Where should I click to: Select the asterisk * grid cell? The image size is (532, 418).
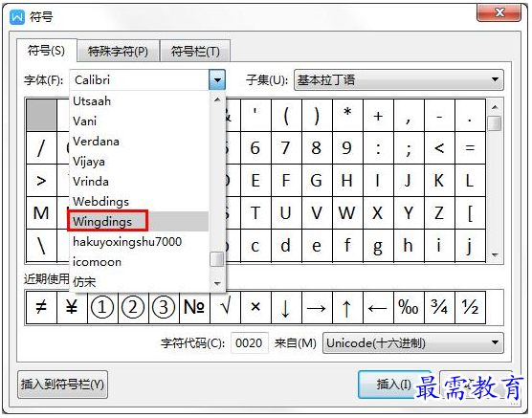pos(347,116)
